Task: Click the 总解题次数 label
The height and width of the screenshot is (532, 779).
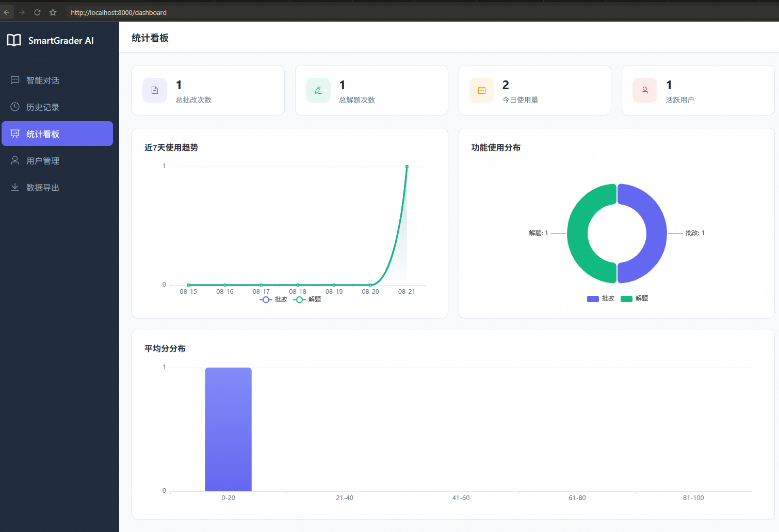Action: tap(357, 100)
